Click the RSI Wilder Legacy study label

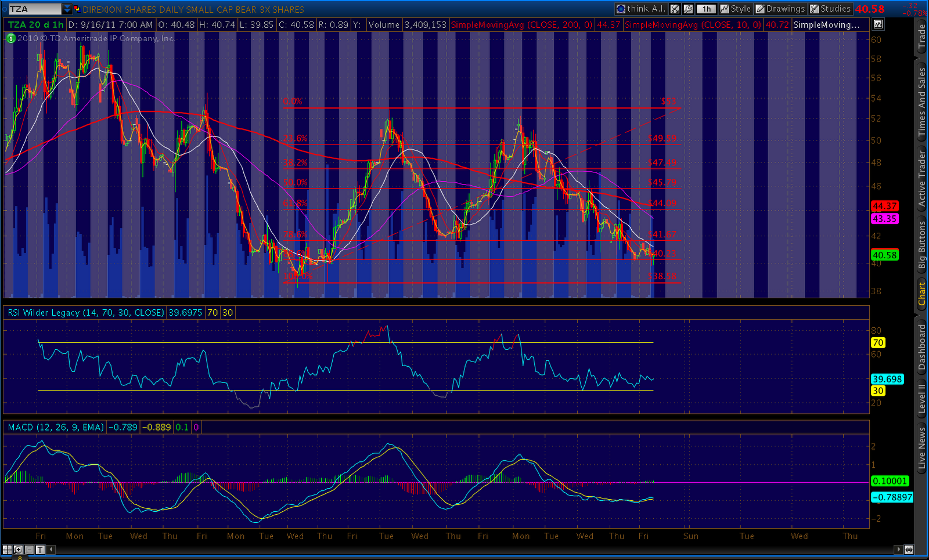86,312
